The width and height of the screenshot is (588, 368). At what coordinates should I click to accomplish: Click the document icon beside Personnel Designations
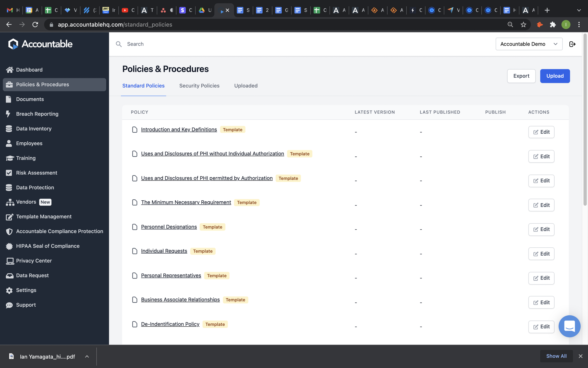coord(135,227)
